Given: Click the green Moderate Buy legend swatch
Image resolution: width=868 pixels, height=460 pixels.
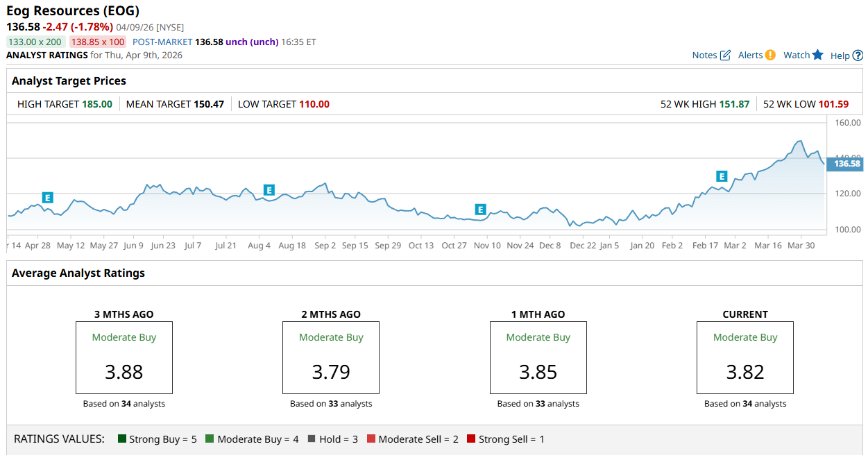Looking at the screenshot, I should point(210,439).
